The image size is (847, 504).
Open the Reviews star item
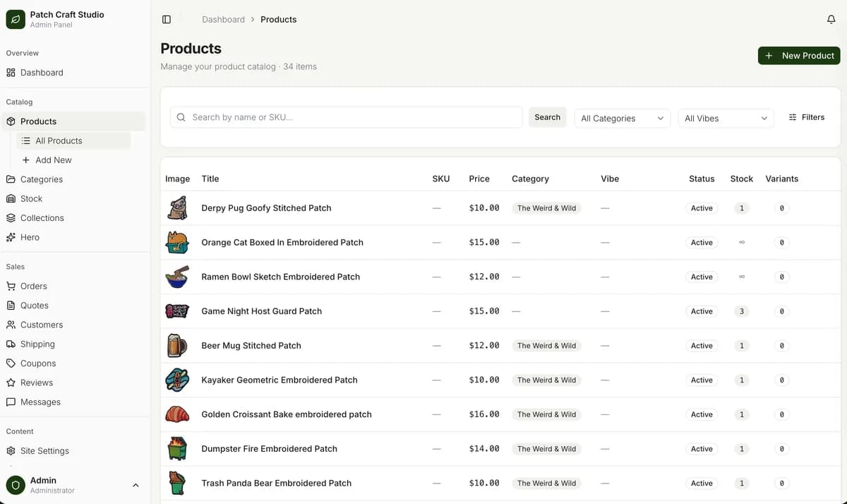point(36,383)
